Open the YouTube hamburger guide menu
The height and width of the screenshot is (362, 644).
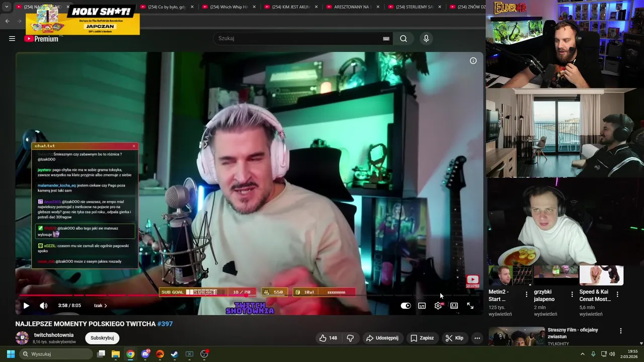[12, 39]
